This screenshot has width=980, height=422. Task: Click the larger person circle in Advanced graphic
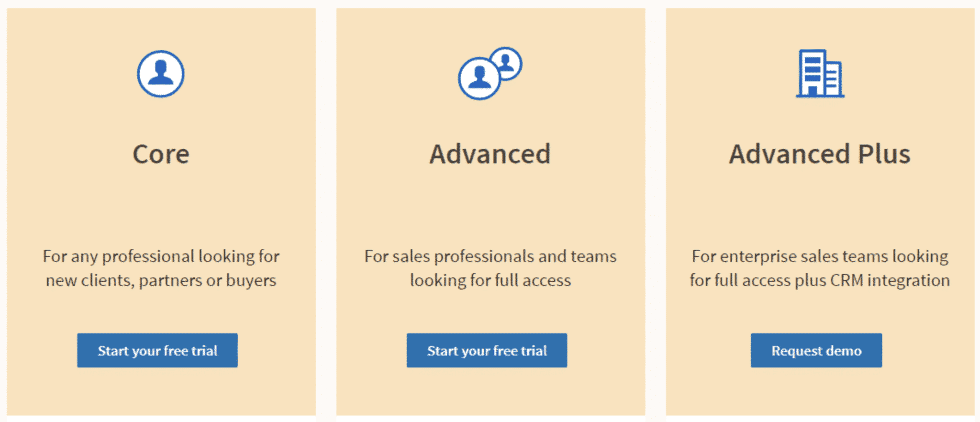click(479, 80)
